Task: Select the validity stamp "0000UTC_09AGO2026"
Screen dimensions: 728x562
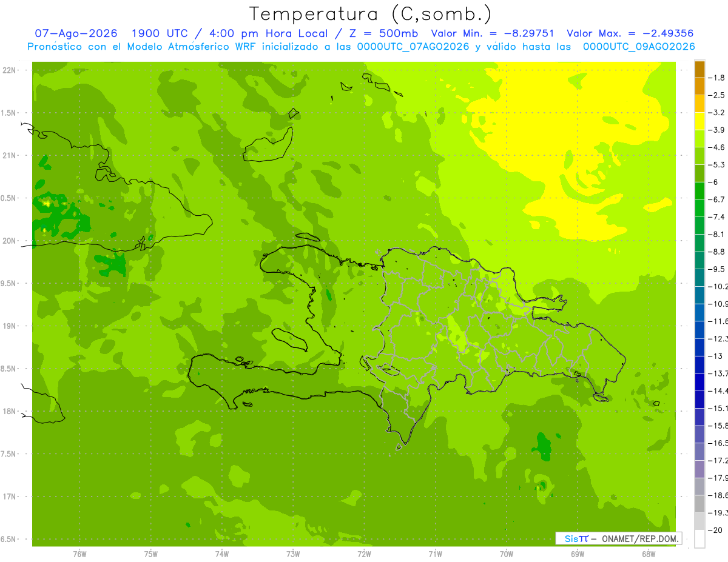Action: coord(639,47)
